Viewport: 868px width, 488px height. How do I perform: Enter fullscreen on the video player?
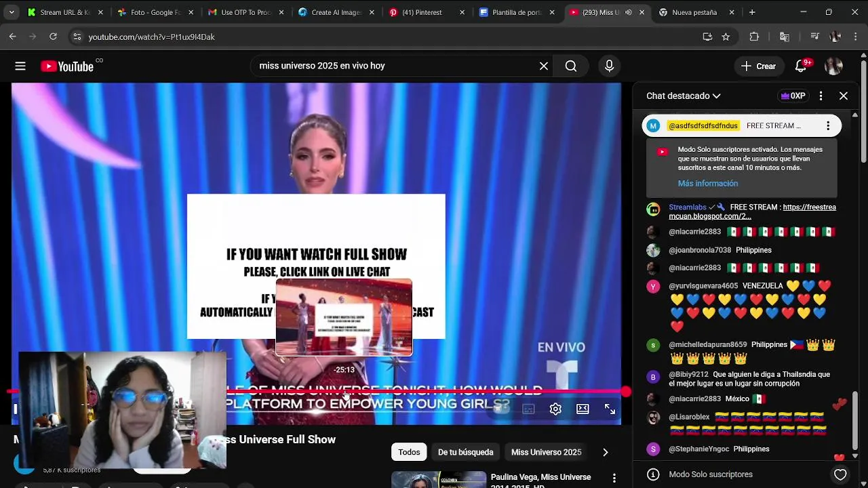(610, 409)
